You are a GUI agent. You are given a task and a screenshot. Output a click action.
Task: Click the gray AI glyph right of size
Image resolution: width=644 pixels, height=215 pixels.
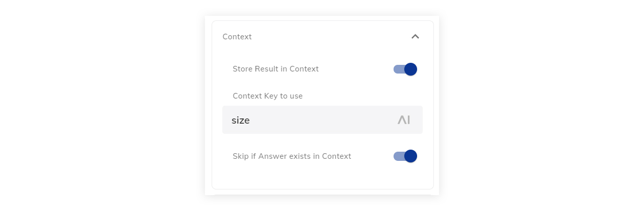point(404,120)
